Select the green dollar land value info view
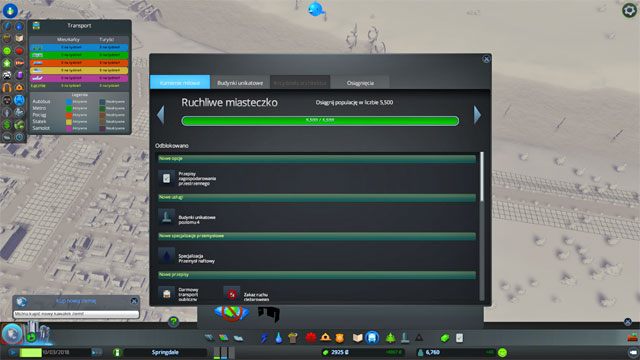The image size is (640, 360). pos(7,124)
